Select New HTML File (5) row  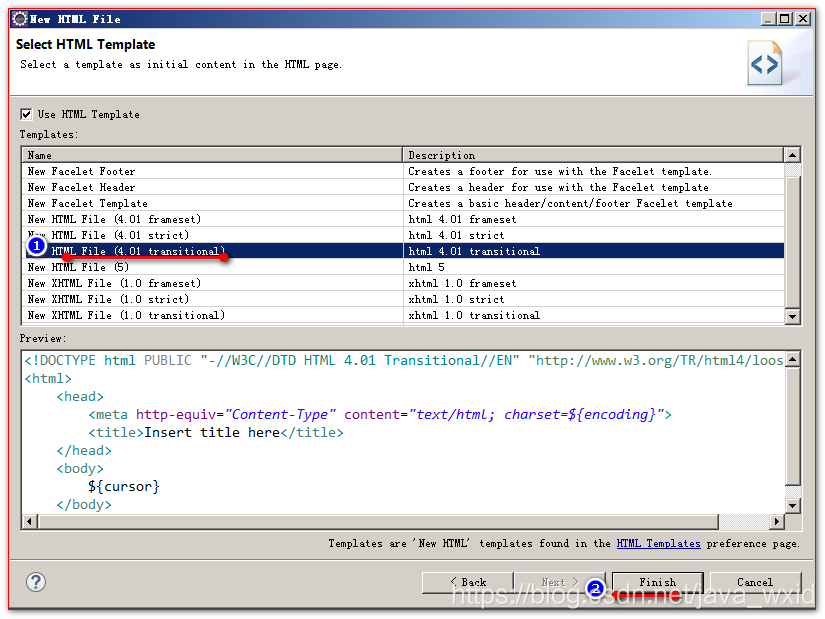pos(403,267)
